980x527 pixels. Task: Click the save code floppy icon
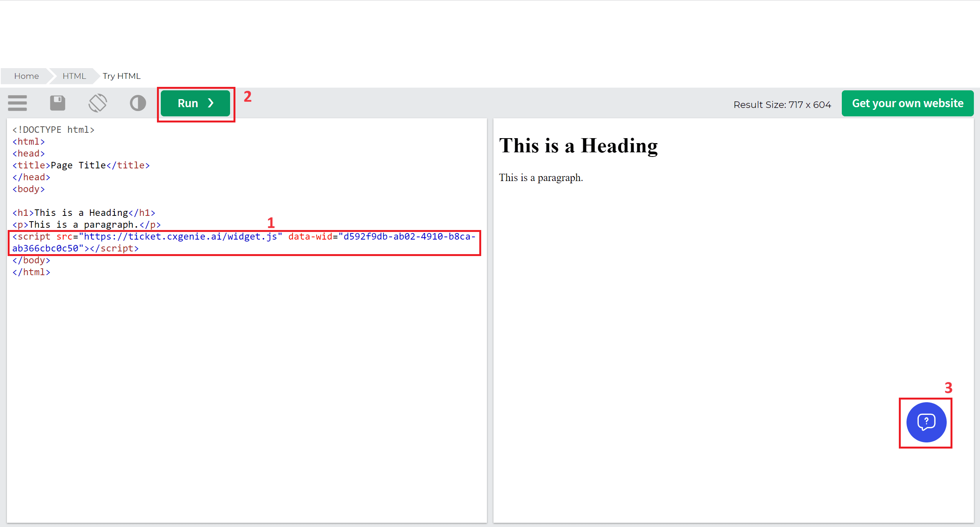[x=57, y=103]
